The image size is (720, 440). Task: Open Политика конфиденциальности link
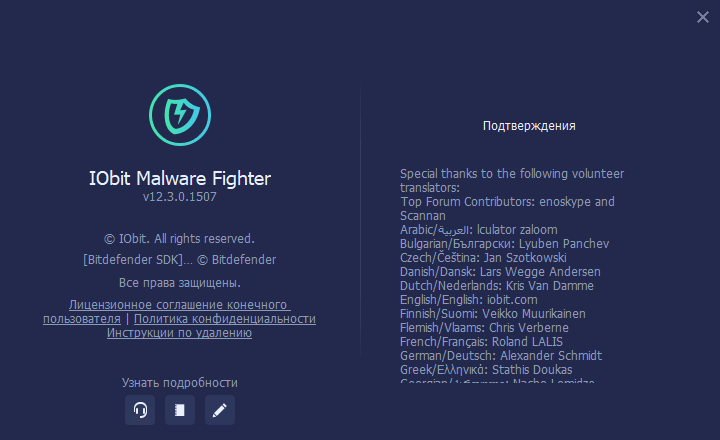[x=225, y=319]
